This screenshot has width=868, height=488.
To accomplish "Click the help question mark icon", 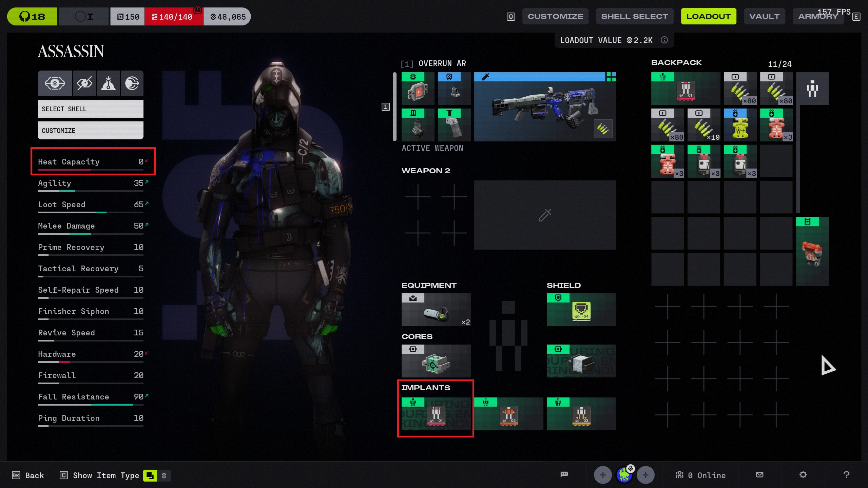I will pyautogui.click(x=846, y=474).
